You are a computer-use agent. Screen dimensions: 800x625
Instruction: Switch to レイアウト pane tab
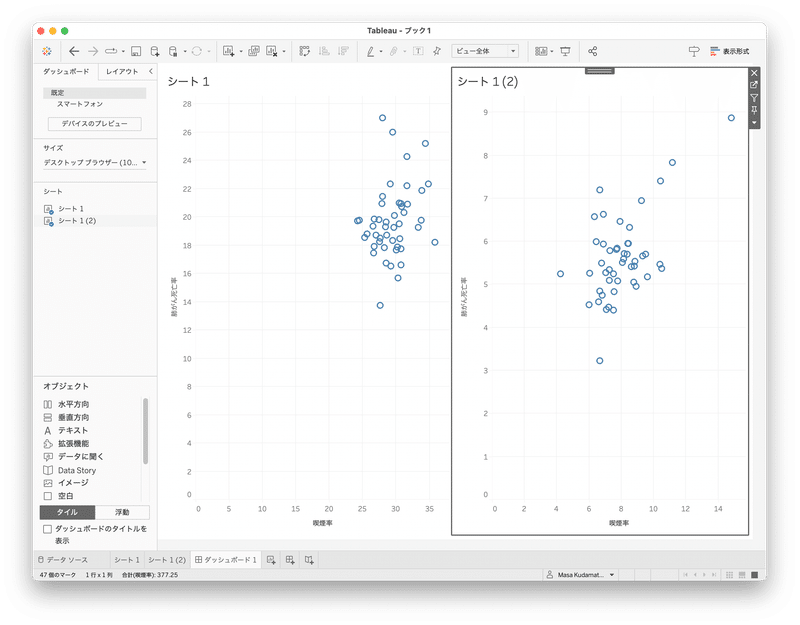pyautogui.click(x=122, y=71)
